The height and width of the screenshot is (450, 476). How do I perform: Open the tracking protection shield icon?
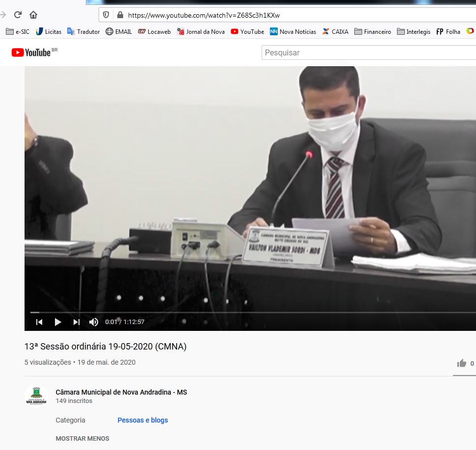point(106,15)
